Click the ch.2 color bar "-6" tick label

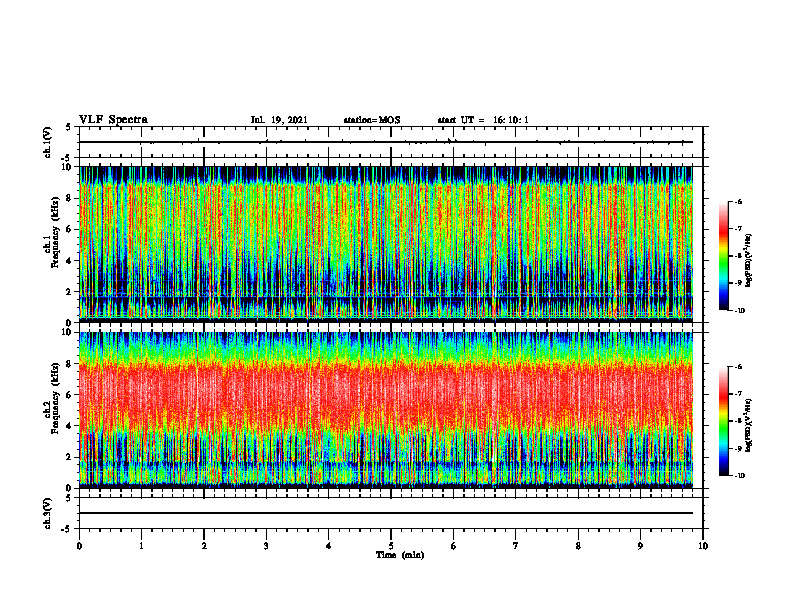click(738, 367)
